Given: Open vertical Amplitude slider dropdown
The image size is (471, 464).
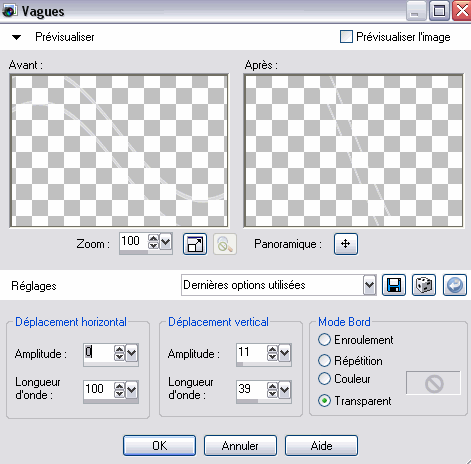Looking at the screenshot, I should coord(285,353).
